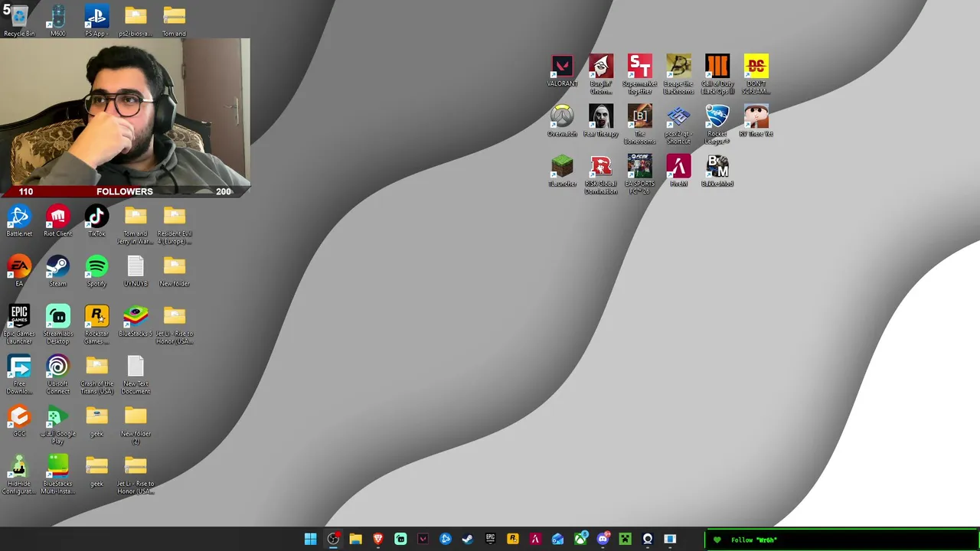Open pcsx2-qt Shortcut icon
Viewport: 980px width, 551px height.
pyautogui.click(x=678, y=125)
